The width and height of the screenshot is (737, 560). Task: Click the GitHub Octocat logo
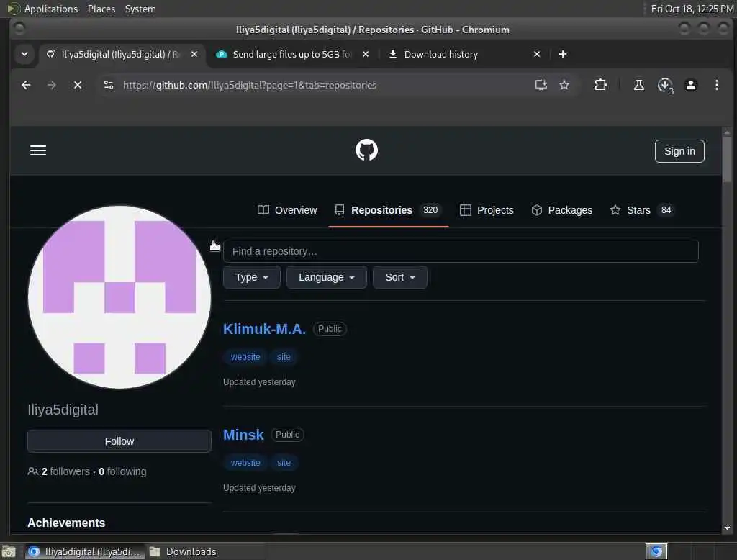(366, 150)
